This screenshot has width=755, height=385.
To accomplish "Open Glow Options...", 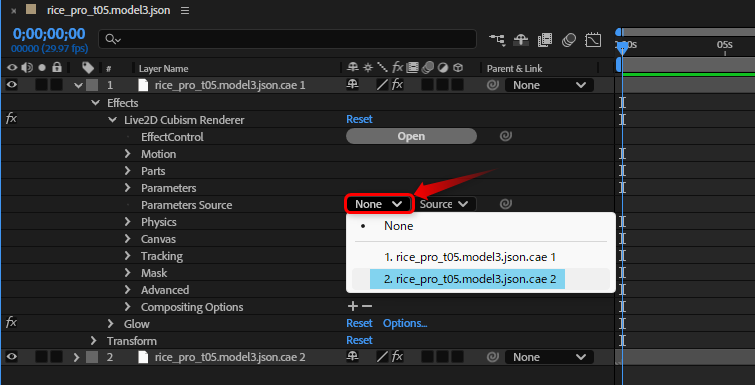I will point(405,323).
